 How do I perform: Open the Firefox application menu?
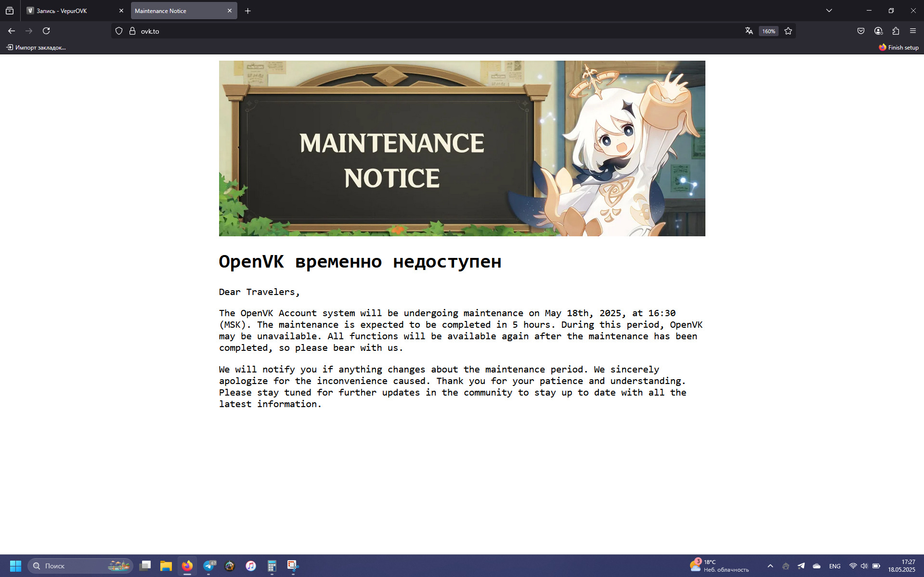(913, 31)
